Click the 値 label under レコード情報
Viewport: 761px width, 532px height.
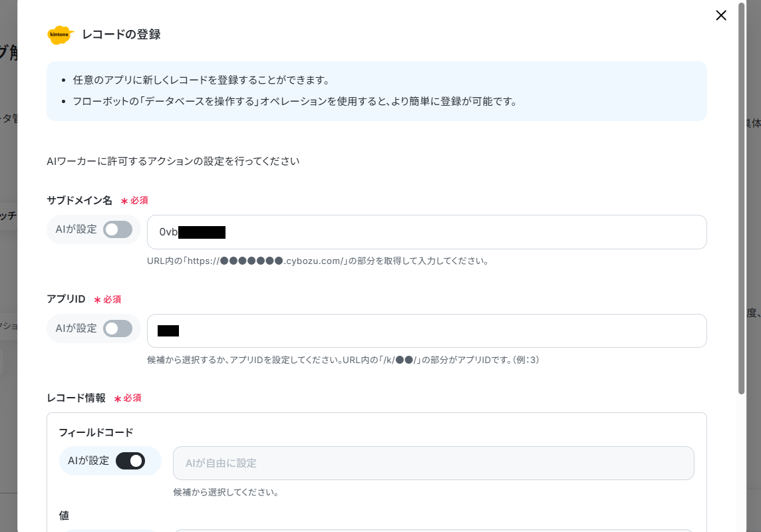click(x=64, y=515)
